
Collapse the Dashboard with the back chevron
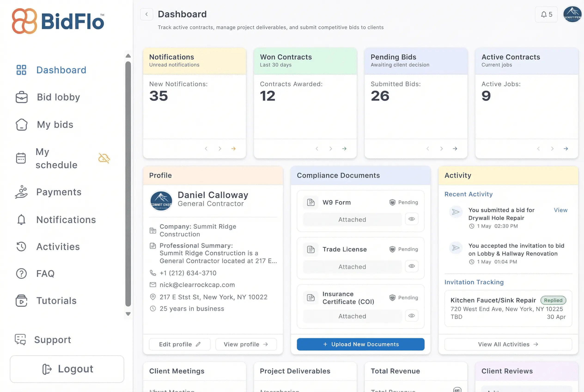(147, 14)
